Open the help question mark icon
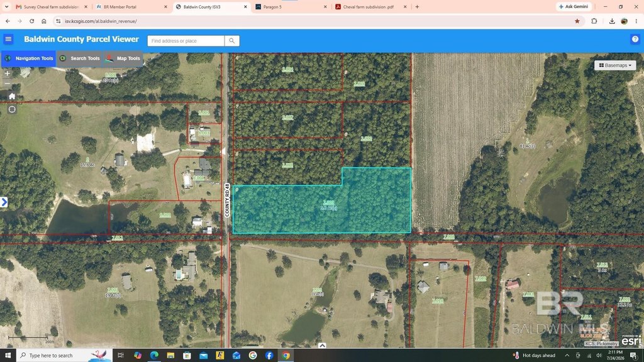 (x=635, y=40)
